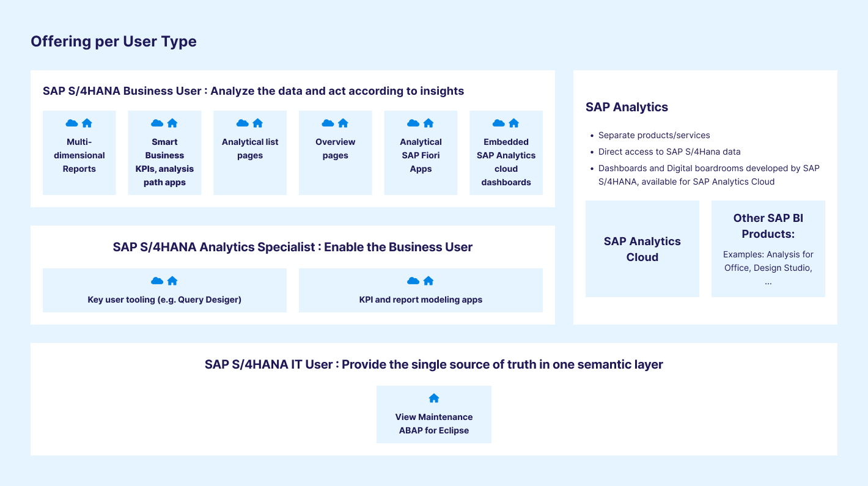The width and height of the screenshot is (868, 486).
Task: Click the cloud icon above Analytical list pages
Action: pyautogui.click(x=242, y=123)
